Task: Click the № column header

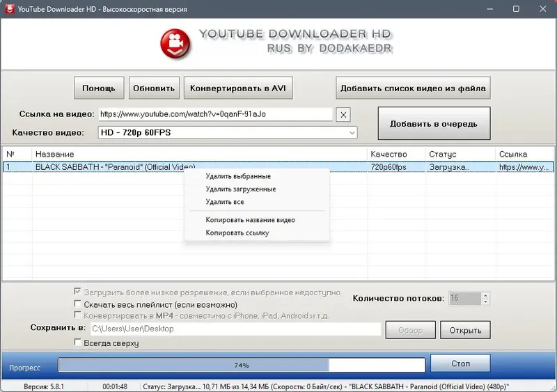Action: tap(17, 154)
